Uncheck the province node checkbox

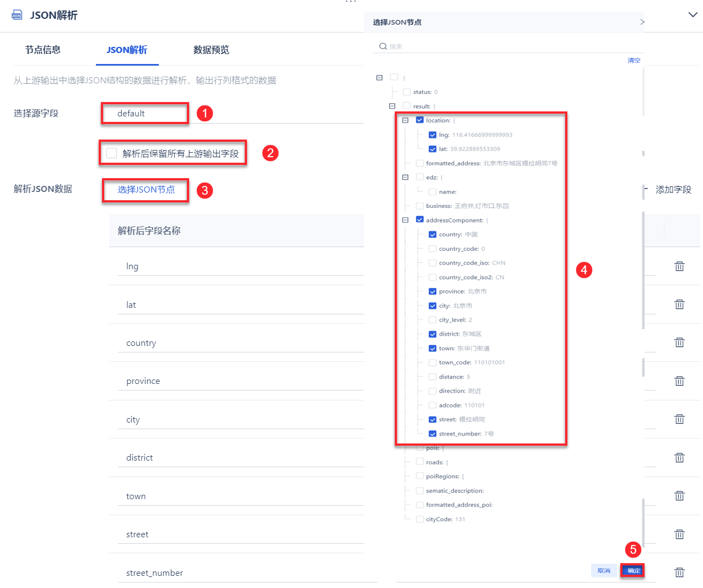(x=433, y=292)
